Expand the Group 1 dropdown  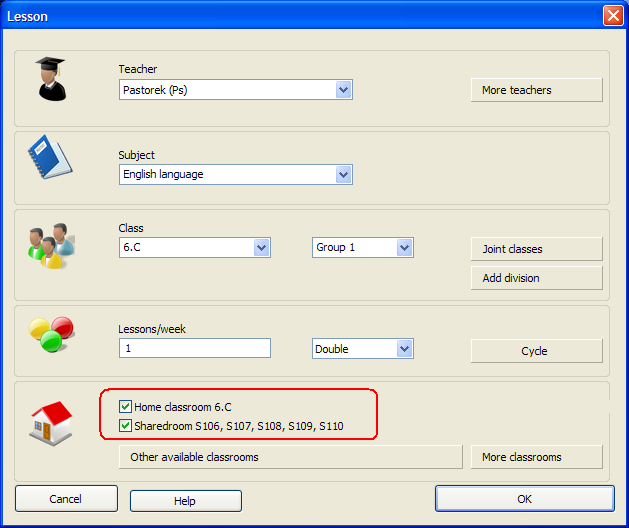pyautogui.click(x=404, y=247)
